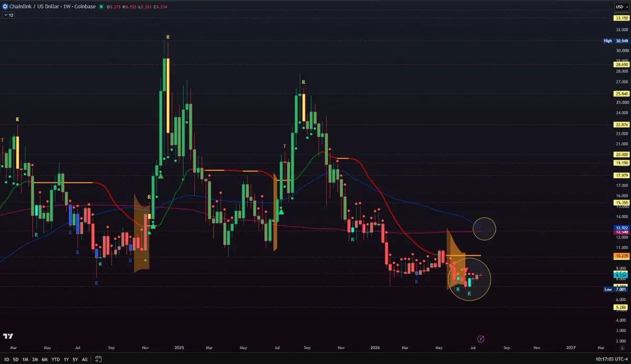Image resolution: width=631 pixels, height=364 pixels.
Task: Click the Chainlink symbol logo icon
Action: click(5, 6)
